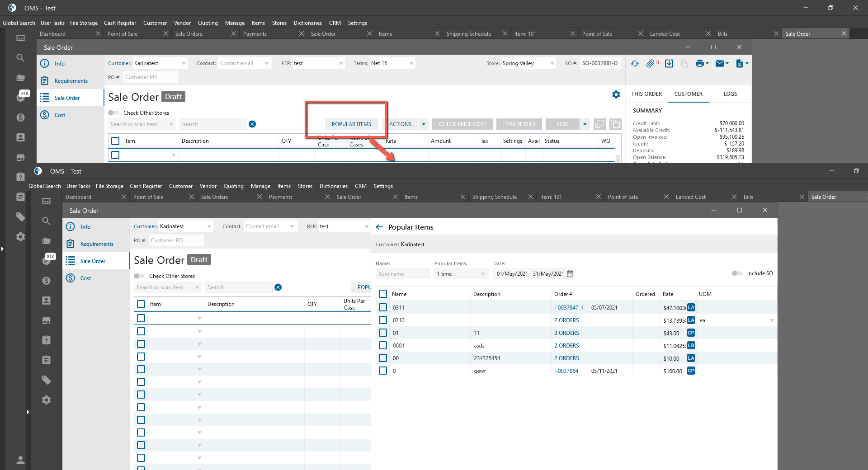The width and height of the screenshot is (868, 470).
Task: Check the box for item 0001
Action: coord(383,345)
